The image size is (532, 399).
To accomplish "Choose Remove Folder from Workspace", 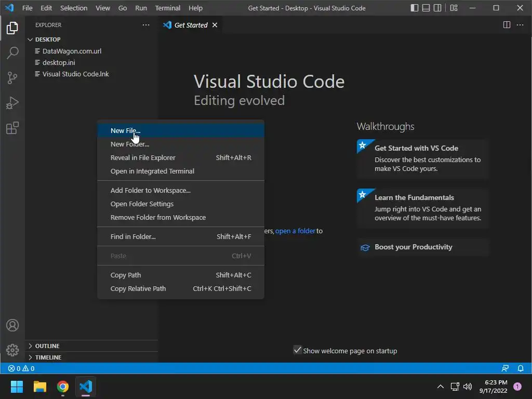I will (180, 218).
